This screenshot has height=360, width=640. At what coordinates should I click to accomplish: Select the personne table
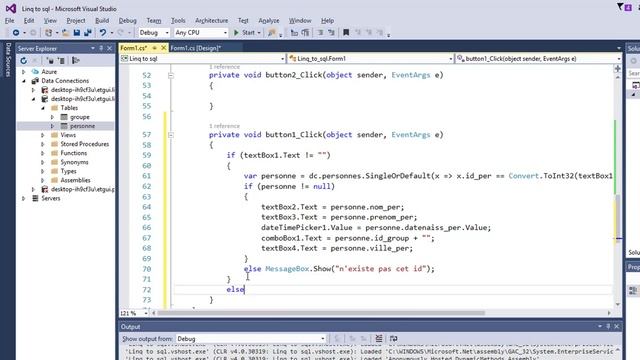coord(82,126)
